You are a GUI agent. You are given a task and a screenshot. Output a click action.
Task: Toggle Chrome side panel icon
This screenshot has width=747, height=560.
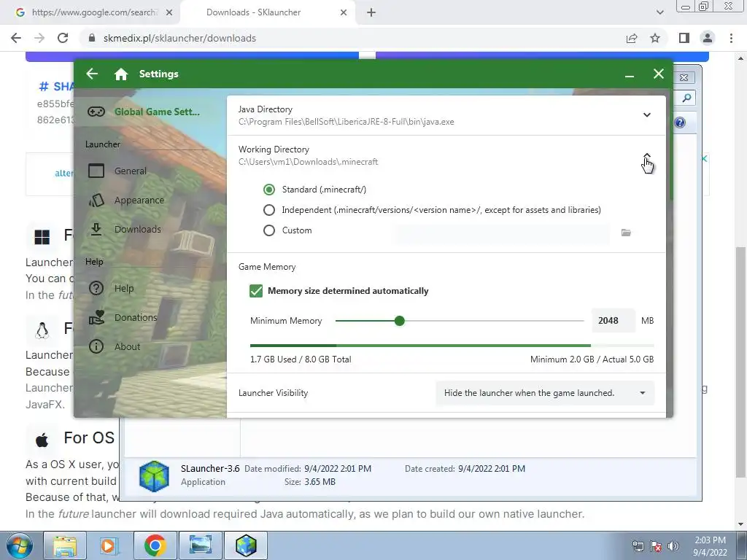tap(684, 38)
